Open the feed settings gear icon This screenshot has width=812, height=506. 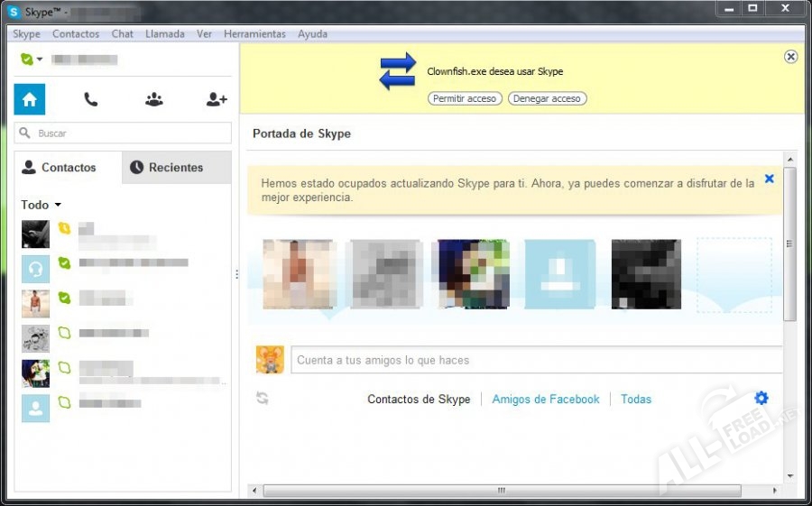pos(761,398)
